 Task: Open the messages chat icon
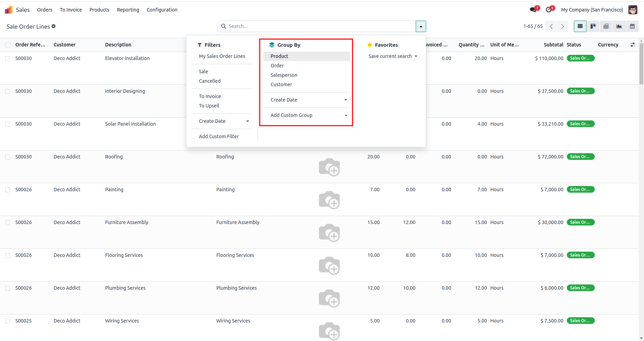click(533, 10)
